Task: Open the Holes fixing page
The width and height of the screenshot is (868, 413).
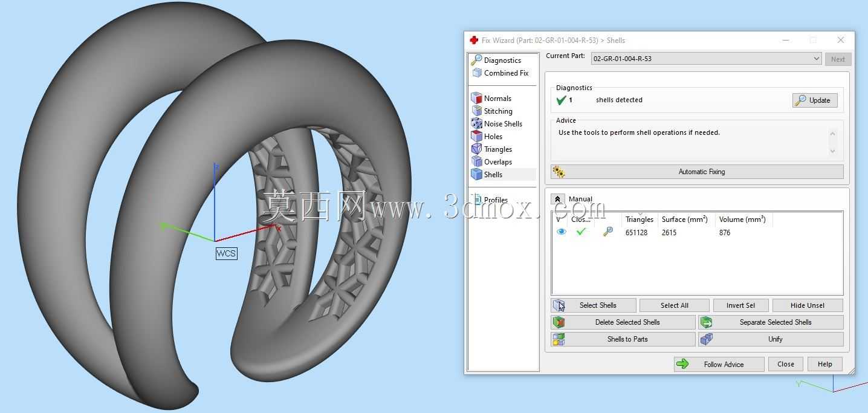Action: (487, 137)
